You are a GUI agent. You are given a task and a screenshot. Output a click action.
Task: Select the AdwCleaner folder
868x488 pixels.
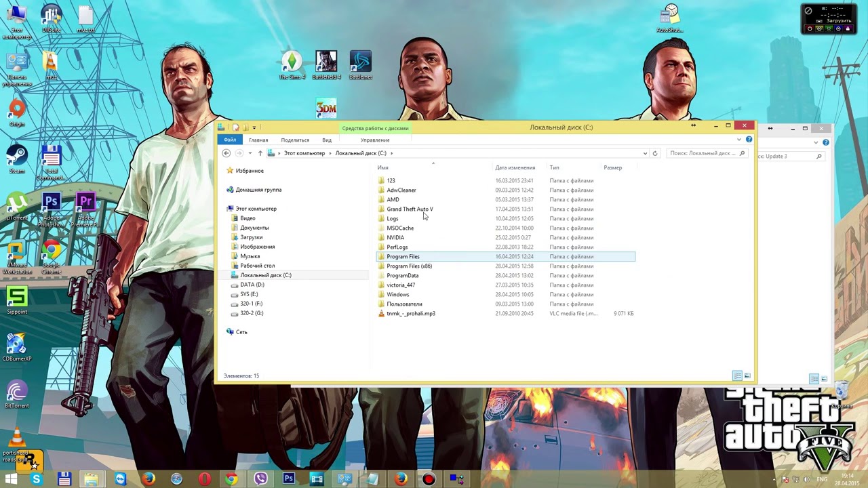(401, 190)
